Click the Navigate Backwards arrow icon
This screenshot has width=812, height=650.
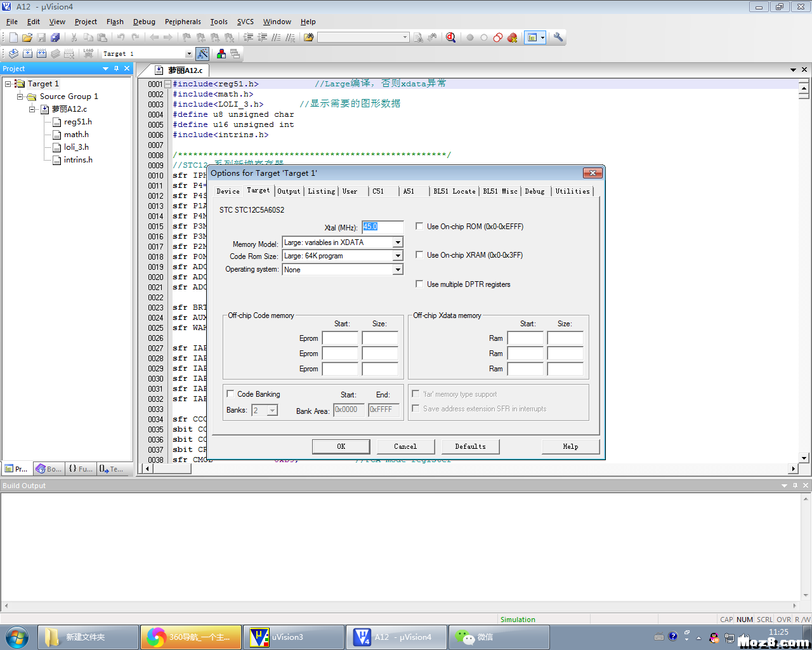(x=154, y=37)
